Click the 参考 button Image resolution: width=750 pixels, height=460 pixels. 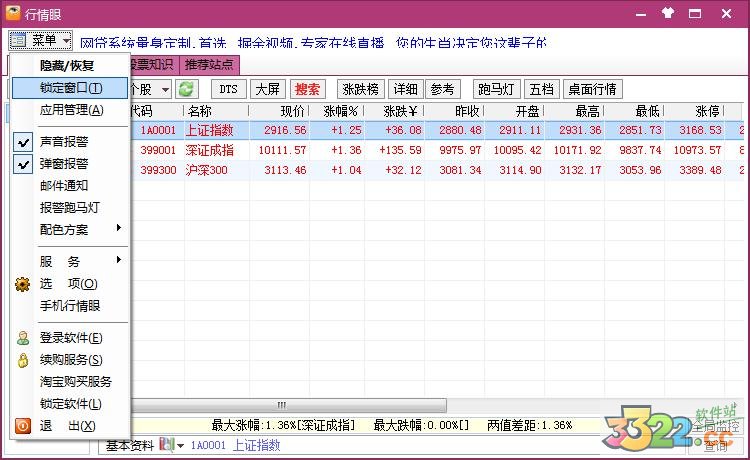click(442, 89)
